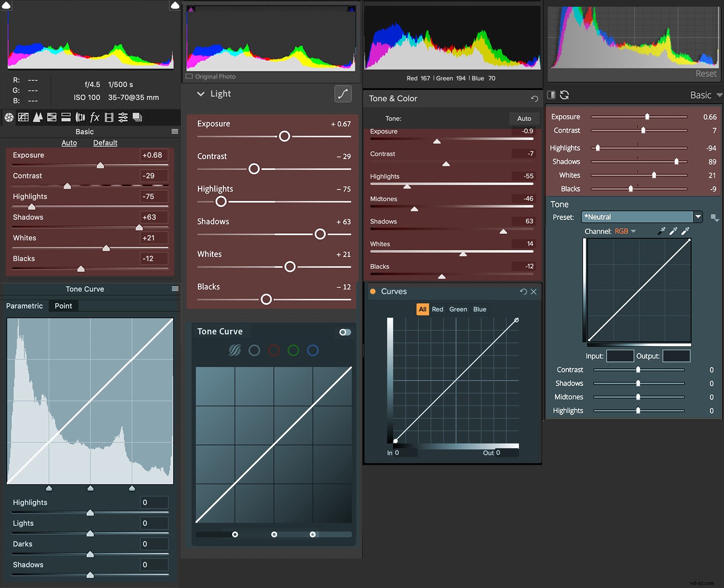Open the Preset Neutral dropdown
Screen dimensions: 724x588
tap(698, 217)
